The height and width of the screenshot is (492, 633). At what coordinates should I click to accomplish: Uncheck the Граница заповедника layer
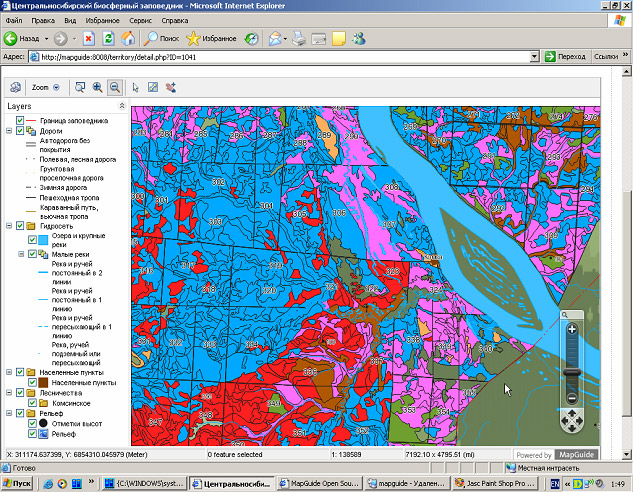point(20,120)
